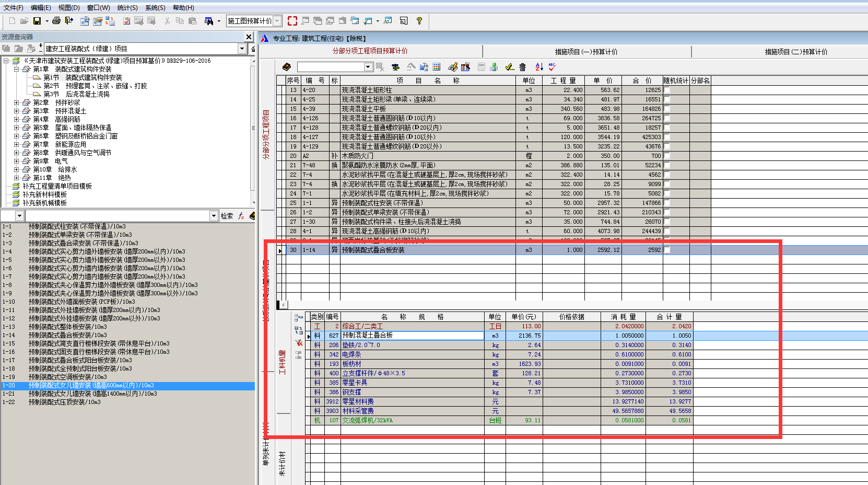This screenshot has height=485, width=868.
Task: Toggle 随机统计 checkbox for row 18
Action: pyautogui.click(x=667, y=137)
